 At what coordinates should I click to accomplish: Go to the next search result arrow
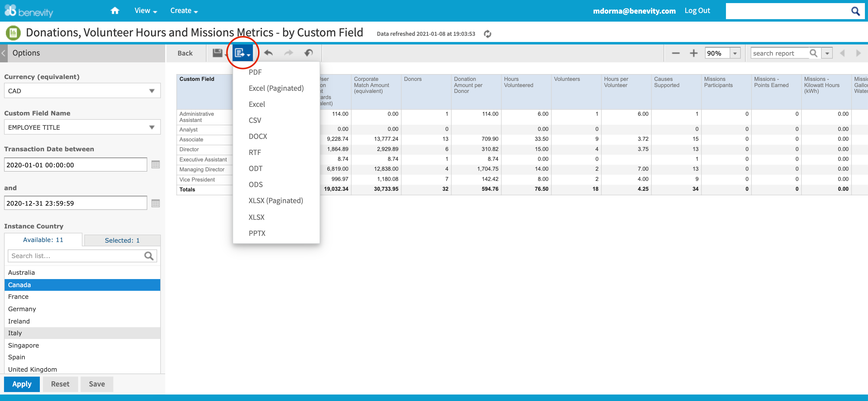pyautogui.click(x=858, y=53)
